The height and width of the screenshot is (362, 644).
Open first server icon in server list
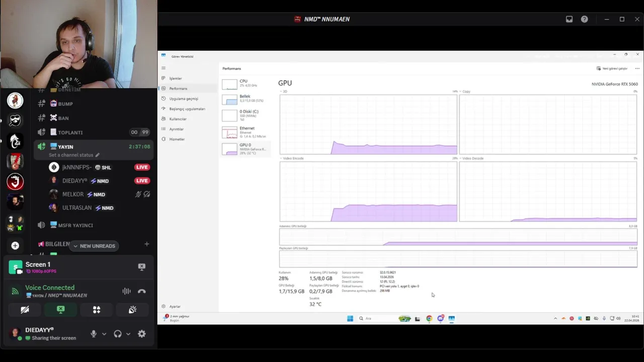[15, 101]
